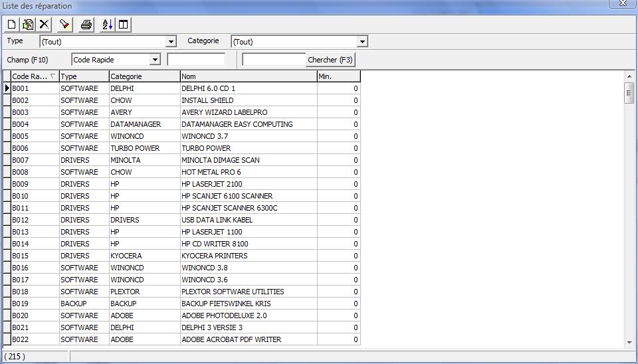This screenshot has height=364, width=638.
Task: Click the cell WINONCD 3.7
Action: tap(249, 136)
